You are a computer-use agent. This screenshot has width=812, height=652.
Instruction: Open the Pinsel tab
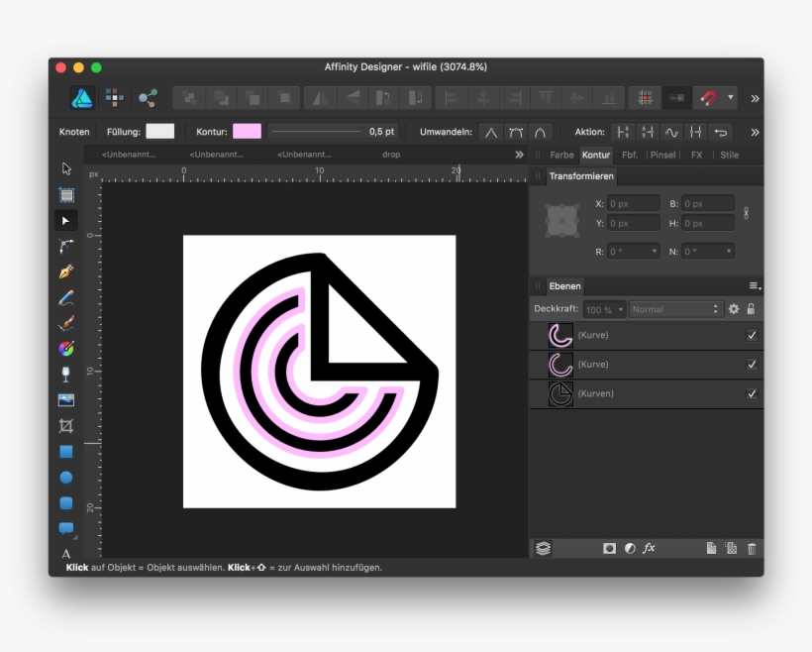click(x=661, y=155)
